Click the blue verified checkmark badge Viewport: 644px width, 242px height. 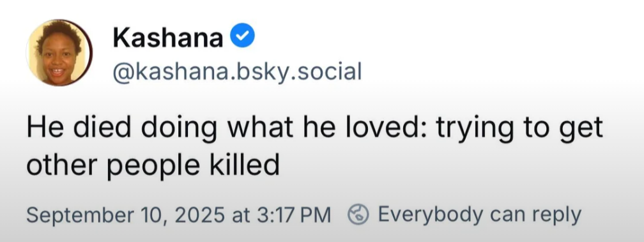[x=242, y=35]
